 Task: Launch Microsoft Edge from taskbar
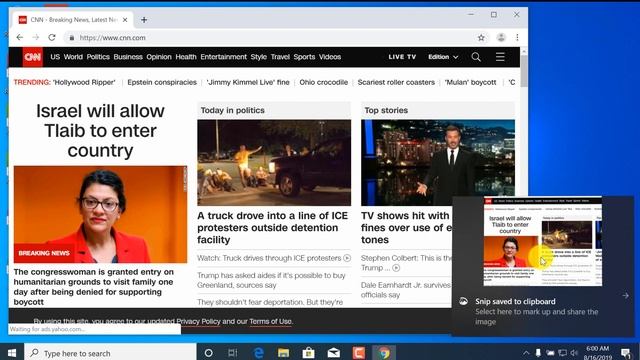(258, 353)
